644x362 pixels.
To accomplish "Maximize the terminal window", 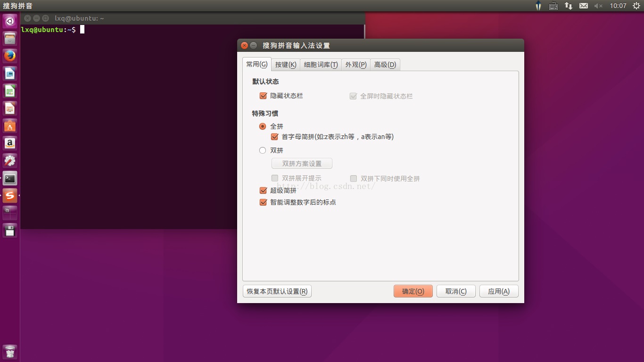I will tap(45, 18).
